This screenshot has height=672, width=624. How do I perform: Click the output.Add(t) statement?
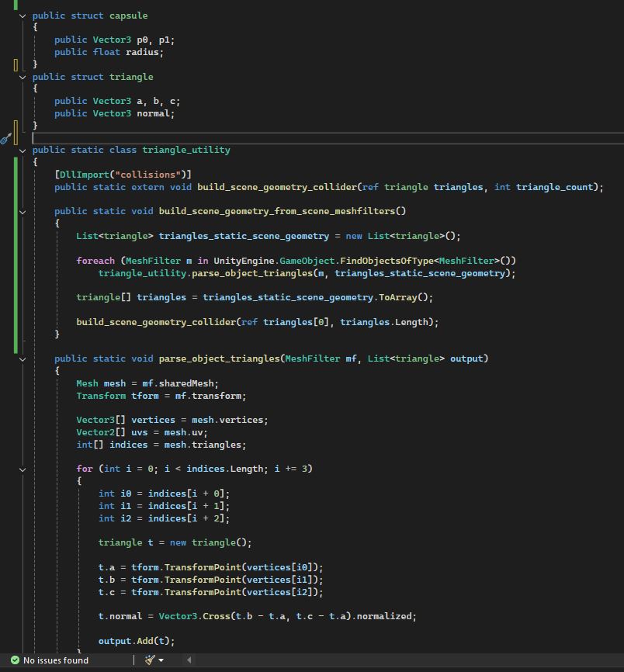coord(137,641)
